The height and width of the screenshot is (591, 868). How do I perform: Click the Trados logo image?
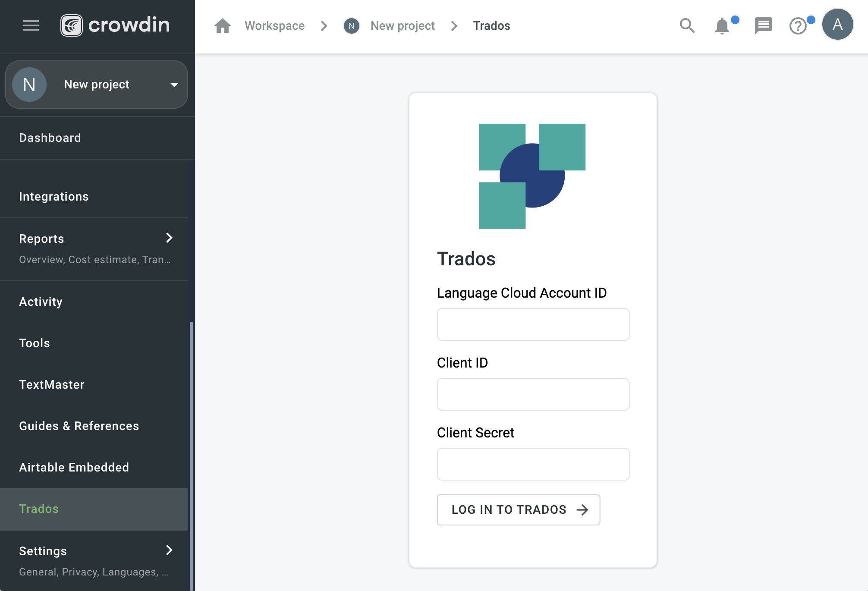532,176
